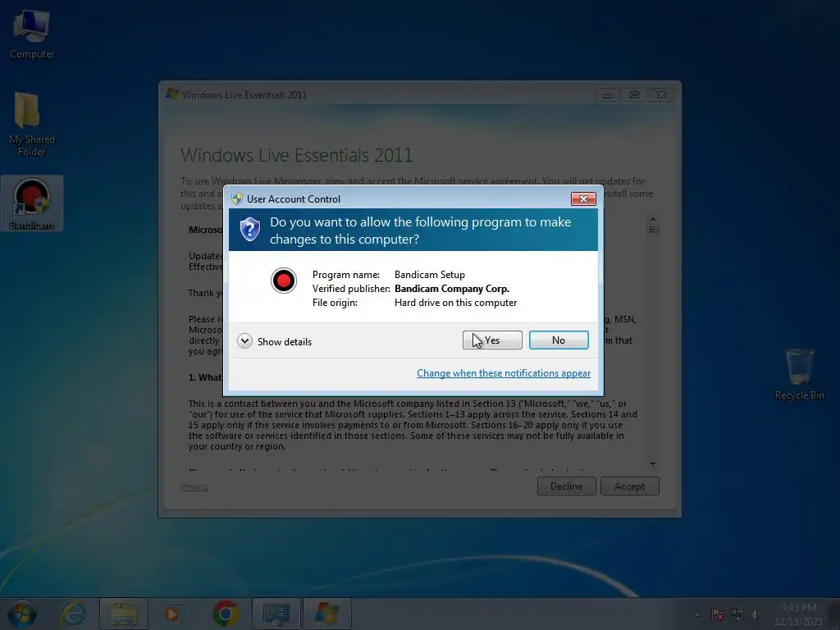Switch to the monitor-icon taskbar program
Image resolution: width=840 pixels, height=630 pixels.
[276, 614]
